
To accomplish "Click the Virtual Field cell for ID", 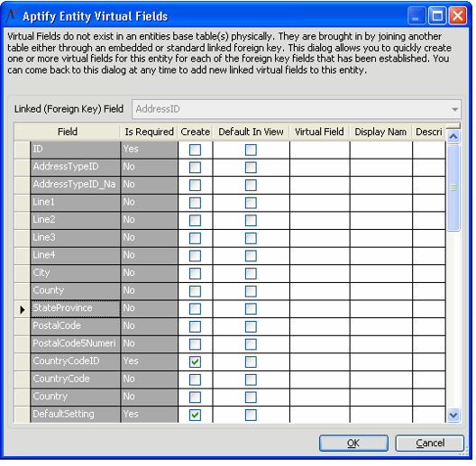I will [x=320, y=150].
